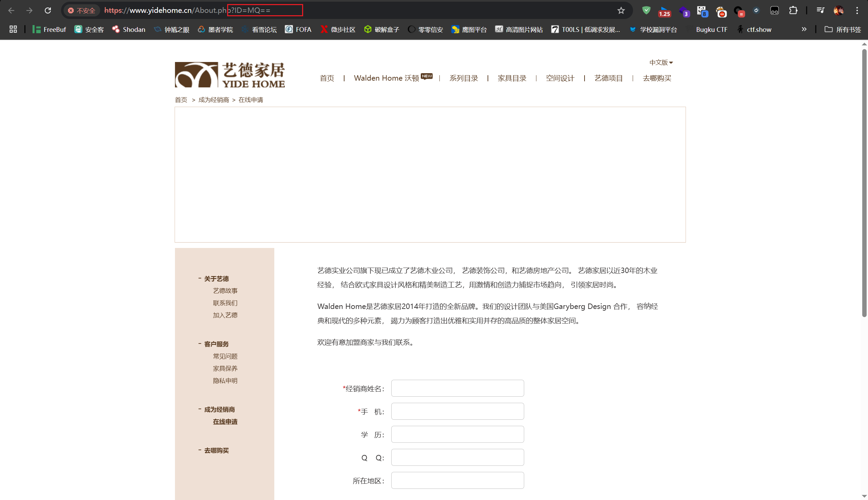Open the Extensions puzzle piece menu

793,10
